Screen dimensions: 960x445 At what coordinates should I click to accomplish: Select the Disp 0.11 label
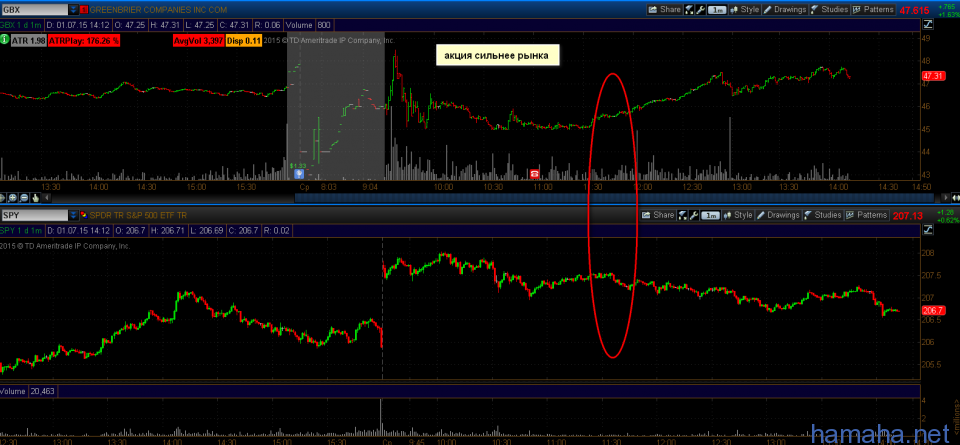tap(244, 40)
